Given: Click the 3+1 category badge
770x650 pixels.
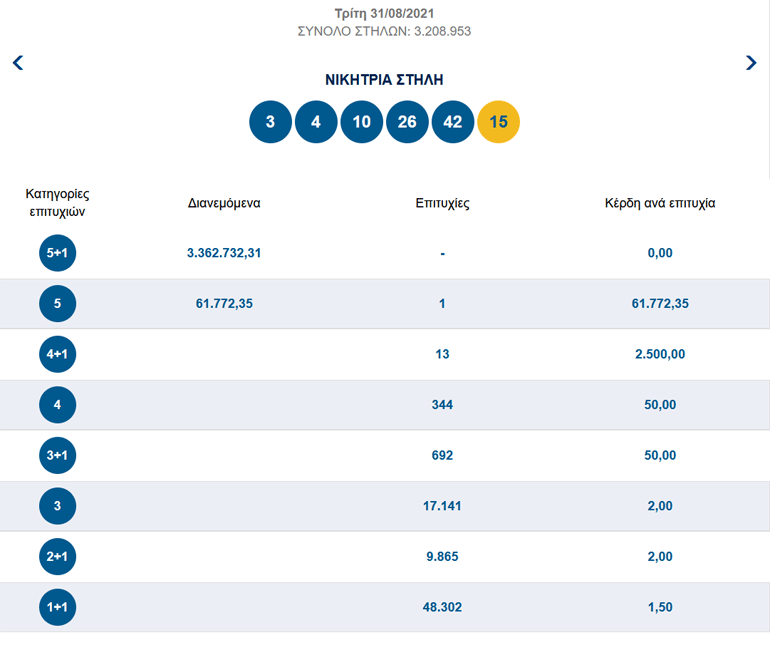Looking at the screenshot, I should pyautogui.click(x=58, y=456).
